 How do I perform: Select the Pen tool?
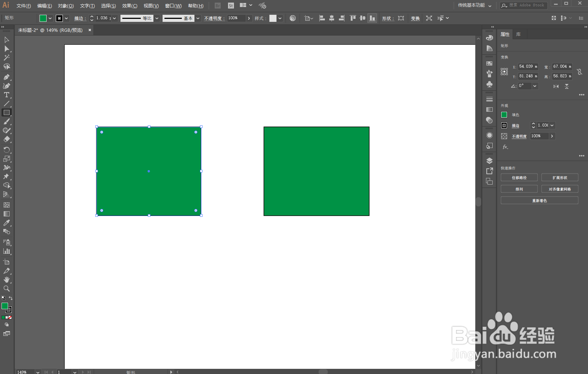[7, 77]
